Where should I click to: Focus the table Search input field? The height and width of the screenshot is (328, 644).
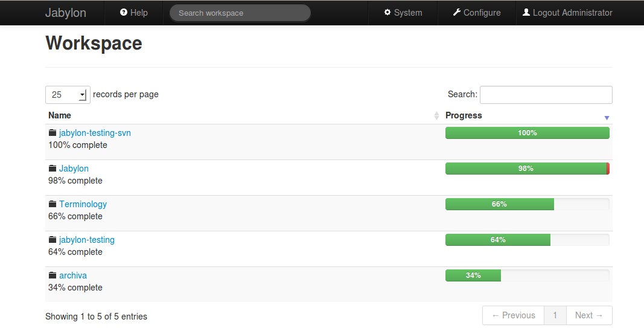[x=546, y=94]
